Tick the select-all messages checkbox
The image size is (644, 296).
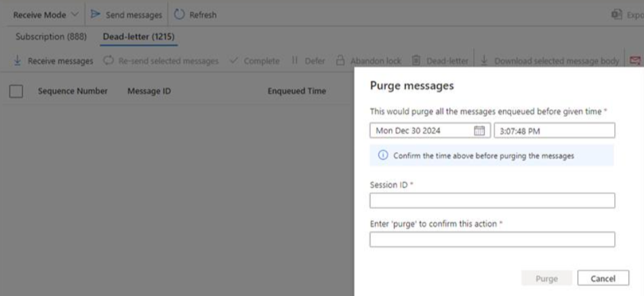[16, 91]
